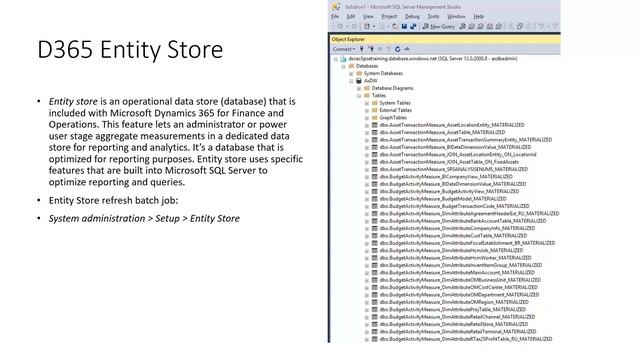Select BudgetActivityMeasure_BudgetTransactionCode_MATERIALIZED table
640x360 pixels.
pos(454,206)
